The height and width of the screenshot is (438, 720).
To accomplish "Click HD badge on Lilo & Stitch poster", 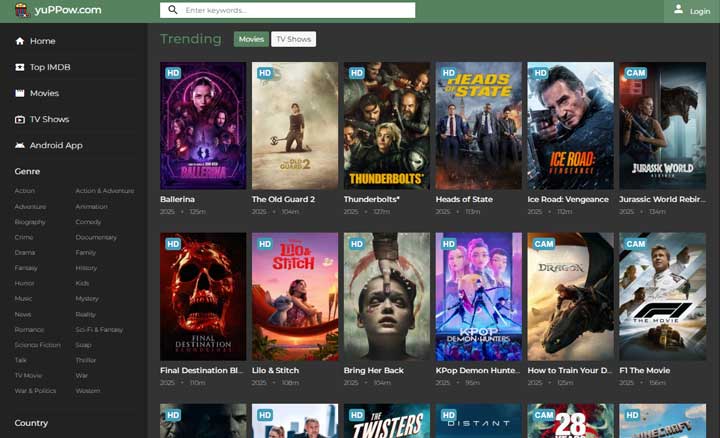I will pyautogui.click(x=265, y=244).
